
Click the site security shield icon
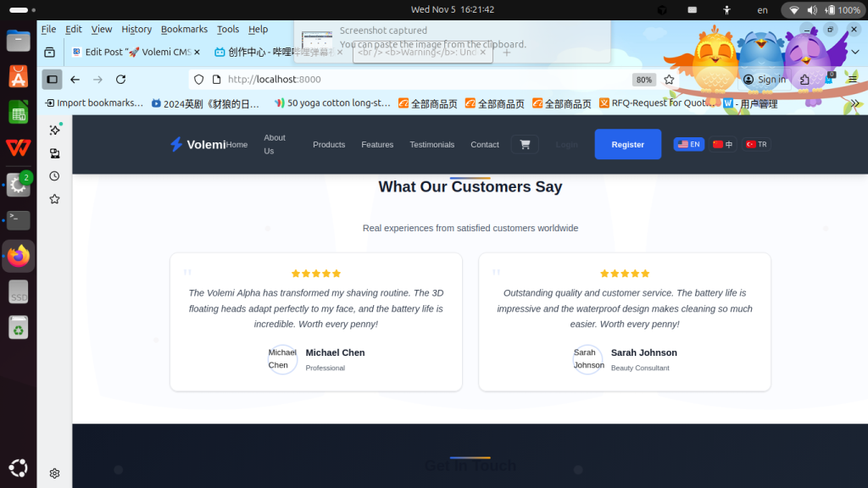[199, 80]
